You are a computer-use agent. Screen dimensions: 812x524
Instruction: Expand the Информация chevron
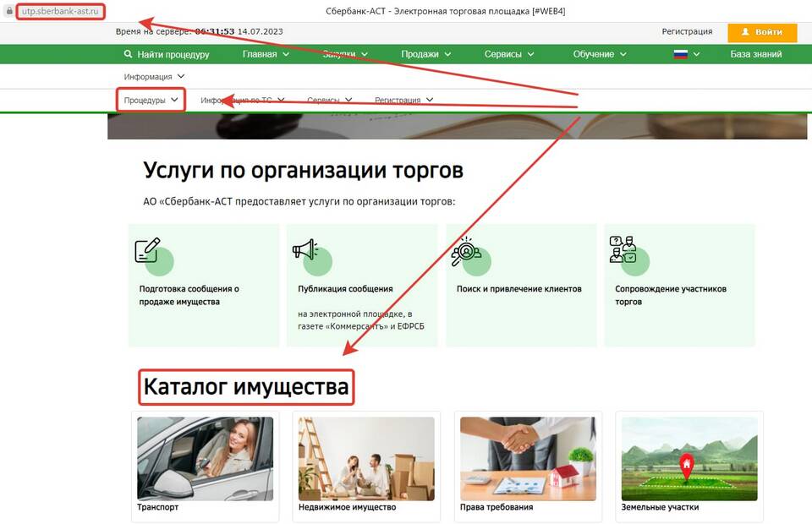pyautogui.click(x=181, y=77)
